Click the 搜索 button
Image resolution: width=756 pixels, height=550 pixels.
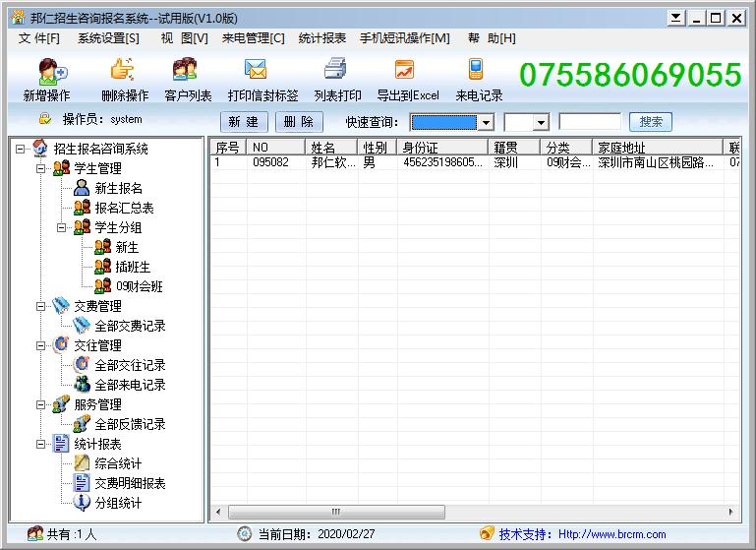pyautogui.click(x=651, y=122)
